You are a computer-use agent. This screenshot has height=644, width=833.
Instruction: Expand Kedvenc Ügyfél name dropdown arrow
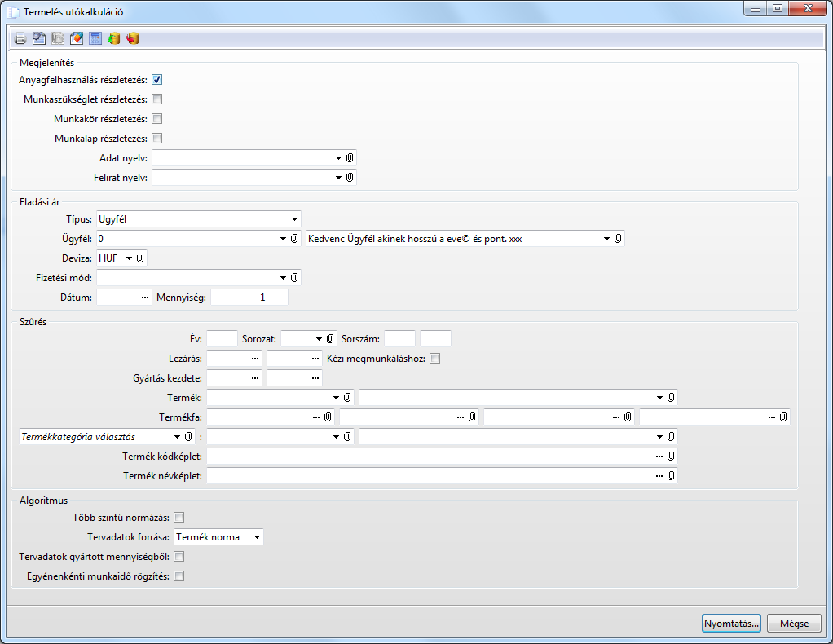(606, 239)
